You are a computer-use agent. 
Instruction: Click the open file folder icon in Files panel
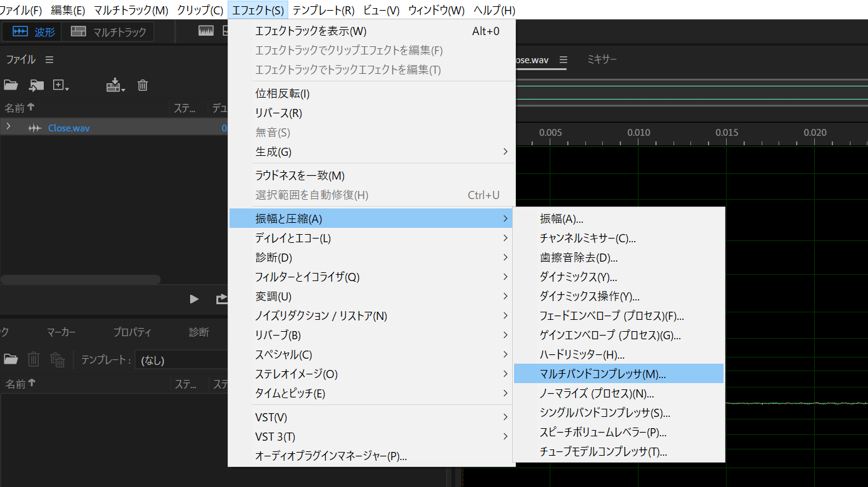(11, 85)
